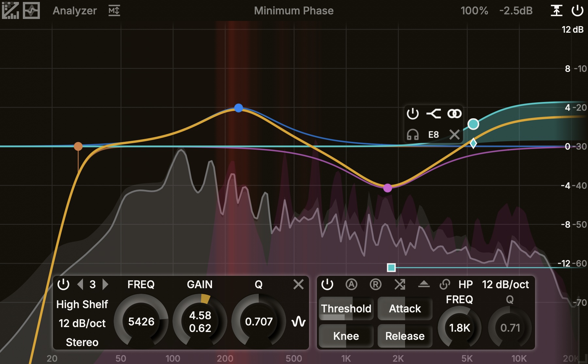This screenshot has height=364, width=588.
Task: Click the crossed arrows swap icon
Action: point(400,284)
